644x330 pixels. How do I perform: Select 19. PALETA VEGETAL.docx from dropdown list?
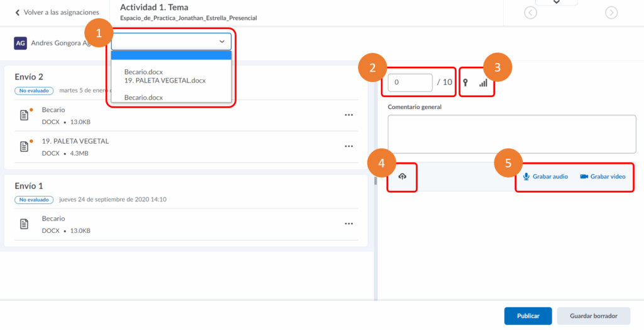click(x=165, y=81)
